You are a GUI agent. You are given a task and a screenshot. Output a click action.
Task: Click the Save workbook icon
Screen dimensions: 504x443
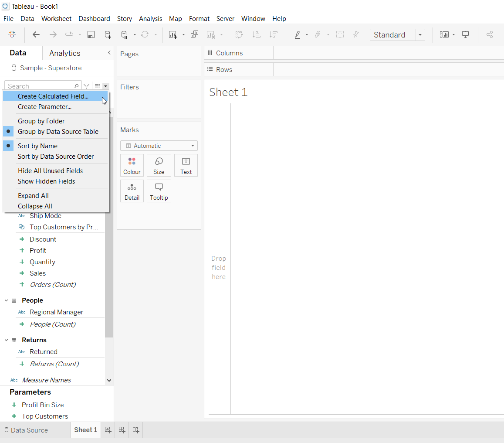pos(91,35)
